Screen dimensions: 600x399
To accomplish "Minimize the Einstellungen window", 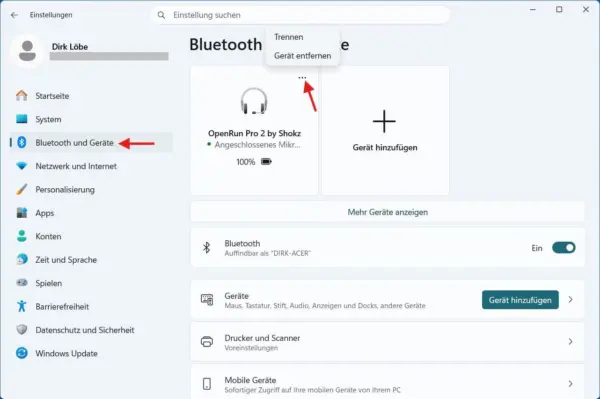I will point(533,9).
